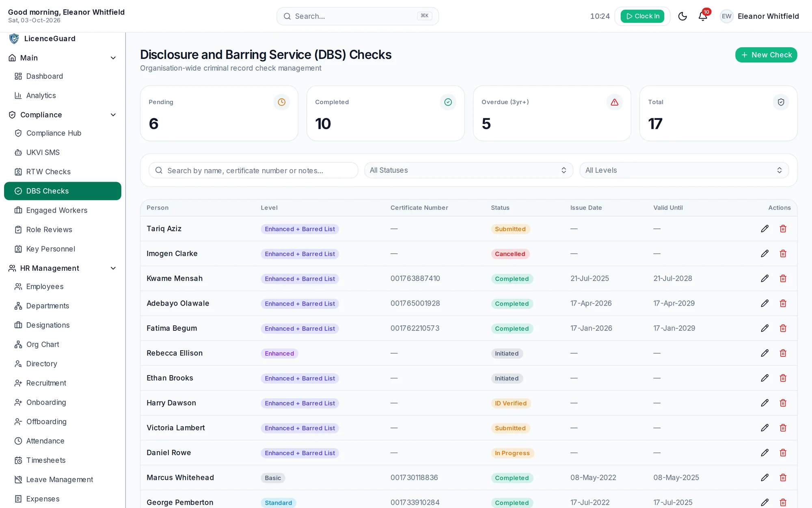The width and height of the screenshot is (812, 508).
Task: Click the New Check button
Action: coord(766,55)
